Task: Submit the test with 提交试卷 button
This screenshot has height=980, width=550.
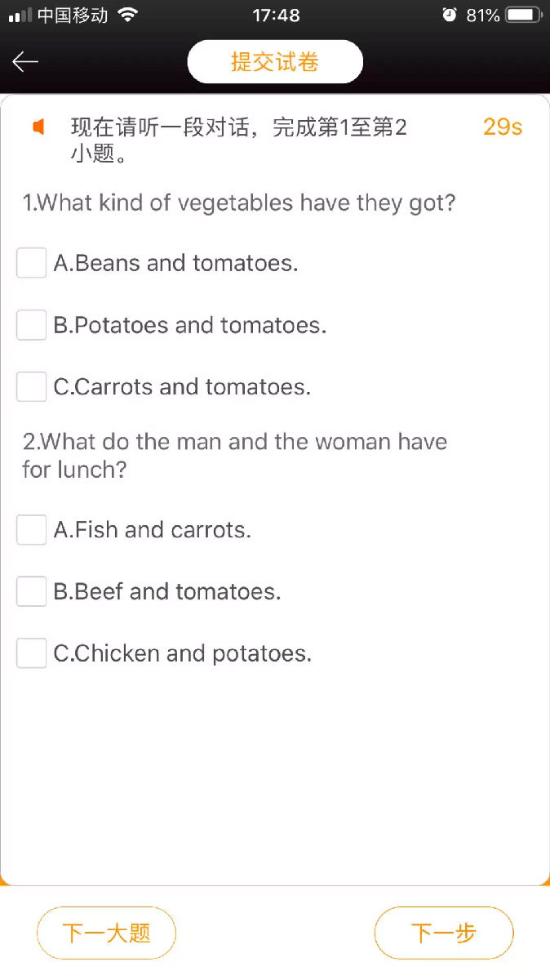Action: click(x=275, y=62)
